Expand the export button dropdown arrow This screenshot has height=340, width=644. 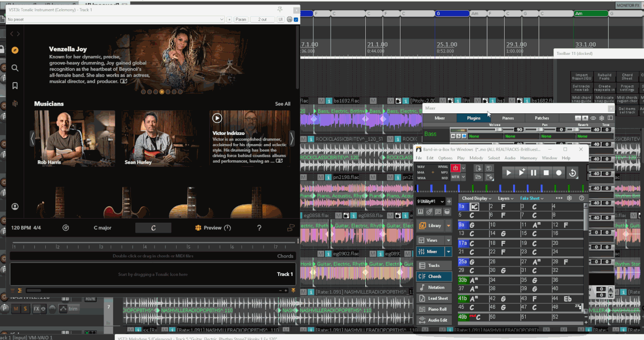(464, 168)
